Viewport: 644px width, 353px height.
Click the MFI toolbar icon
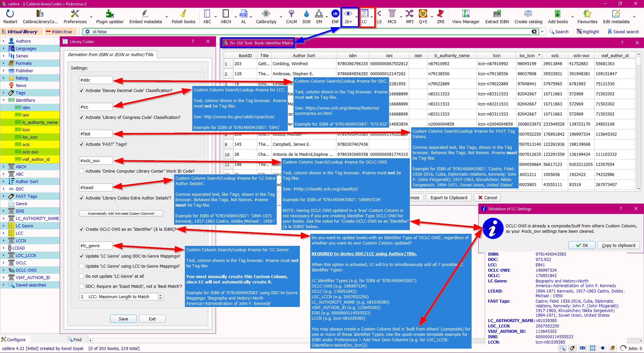410,14
